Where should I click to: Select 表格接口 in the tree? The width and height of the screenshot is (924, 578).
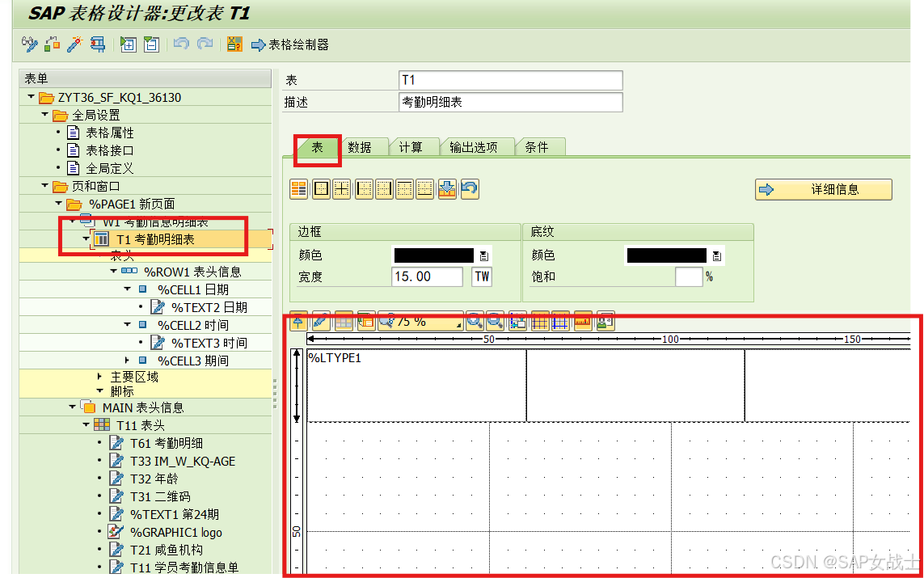[x=110, y=150]
